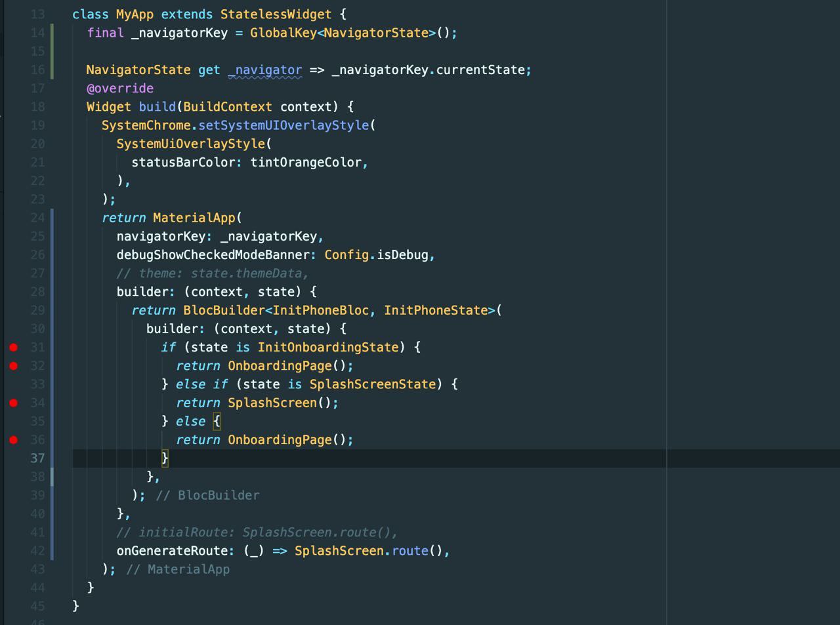Image resolution: width=840 pixels, height=625 pixels.
Task: Toggle the breakpoint on line 31
Action: tap(13, 347)
